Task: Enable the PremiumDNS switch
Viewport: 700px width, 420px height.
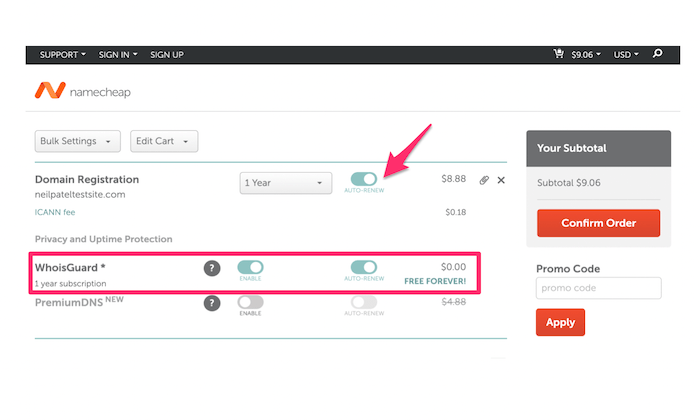Action: pyautogui.click(x=250, y=302)
